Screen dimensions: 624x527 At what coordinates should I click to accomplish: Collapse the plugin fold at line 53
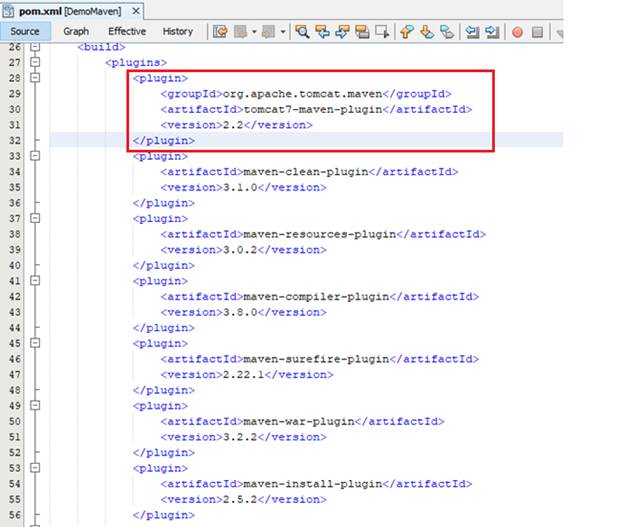pyautogui.click(x=35, y=468)
